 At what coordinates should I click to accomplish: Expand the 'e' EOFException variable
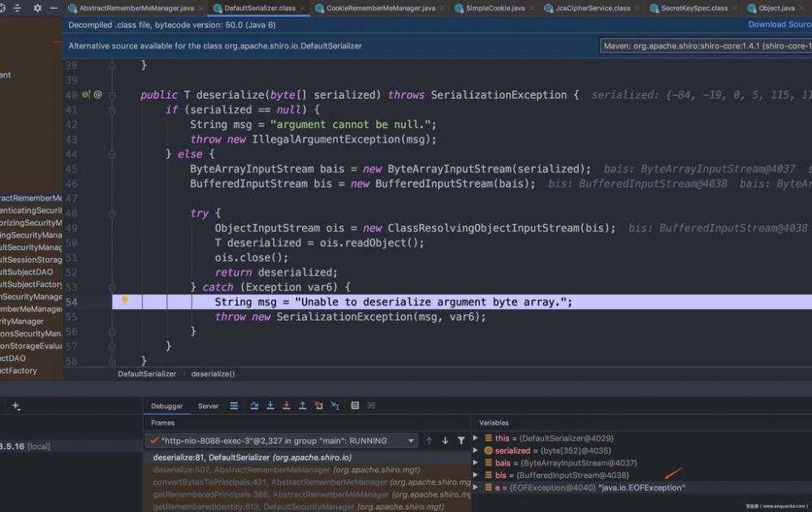pyautogui.click(x=477, y=488)
